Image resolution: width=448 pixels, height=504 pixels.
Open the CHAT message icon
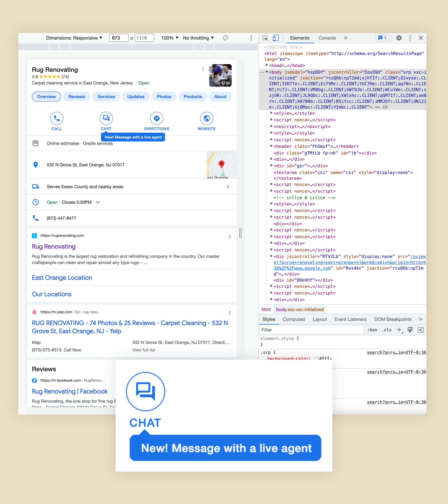click(x=106, y=118)
